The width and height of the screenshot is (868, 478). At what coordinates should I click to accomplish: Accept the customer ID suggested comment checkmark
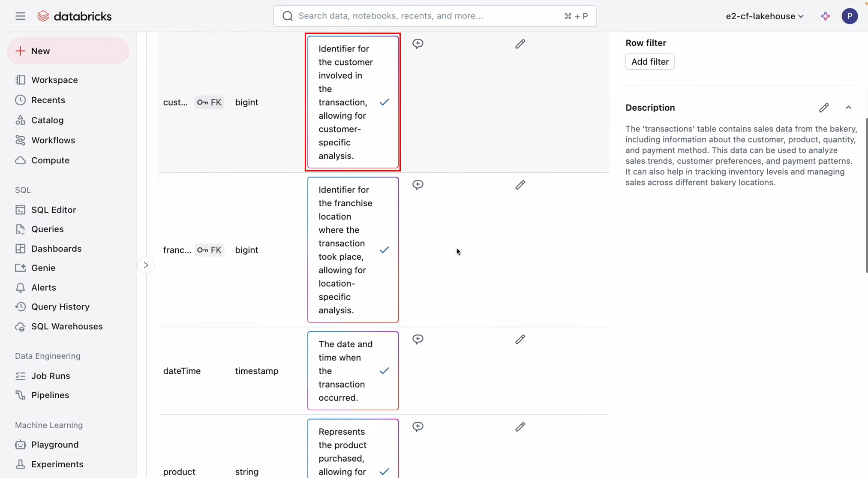(384, 102)
